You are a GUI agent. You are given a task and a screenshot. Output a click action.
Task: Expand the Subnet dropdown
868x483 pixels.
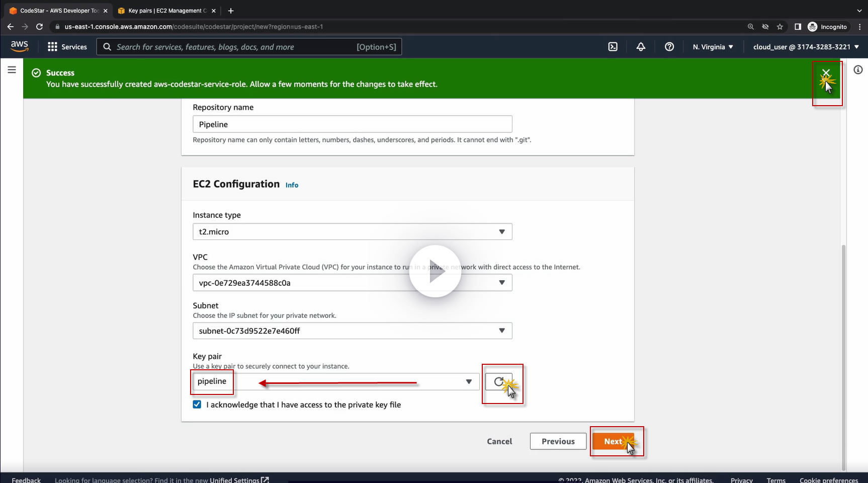(353, 331)
